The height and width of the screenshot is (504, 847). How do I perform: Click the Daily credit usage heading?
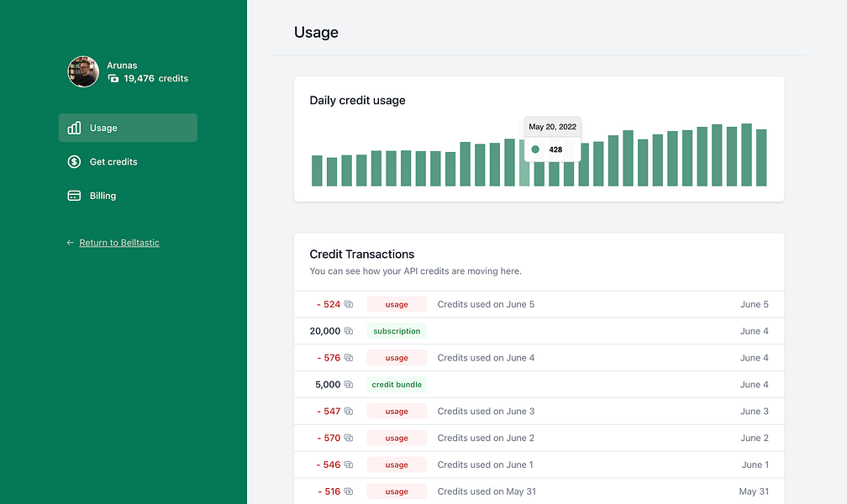(x=358, y=101)
